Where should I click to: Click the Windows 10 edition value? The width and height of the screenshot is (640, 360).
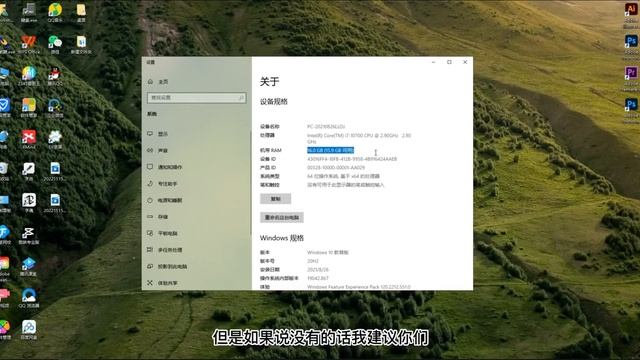328,252
